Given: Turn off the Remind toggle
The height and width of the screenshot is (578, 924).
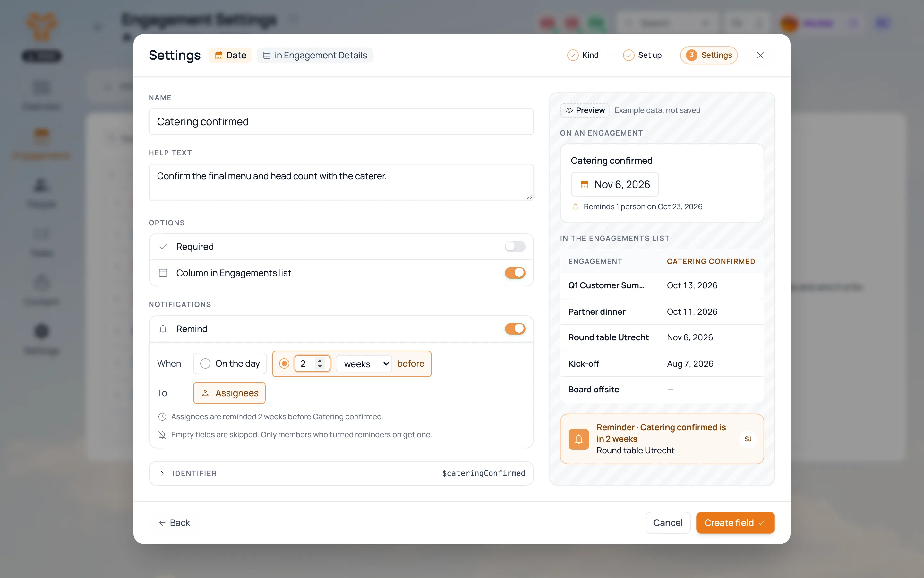Looking at the screenshot, I should click(x=515, y=329).
